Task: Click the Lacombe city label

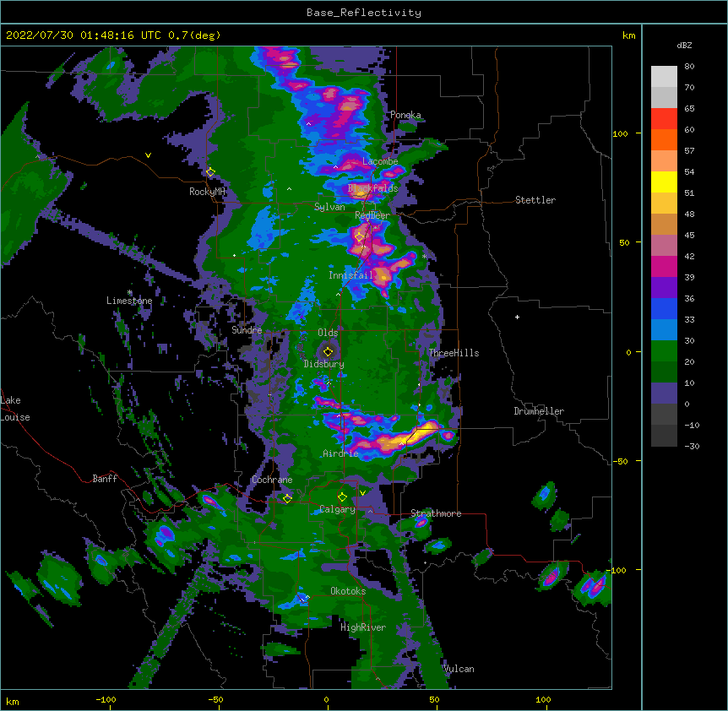Action: 380,161
